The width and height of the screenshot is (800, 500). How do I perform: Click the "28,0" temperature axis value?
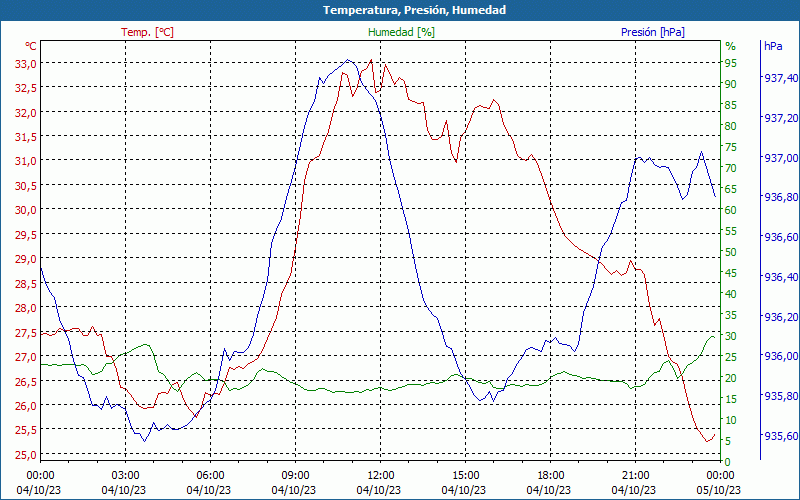[26, 308]
